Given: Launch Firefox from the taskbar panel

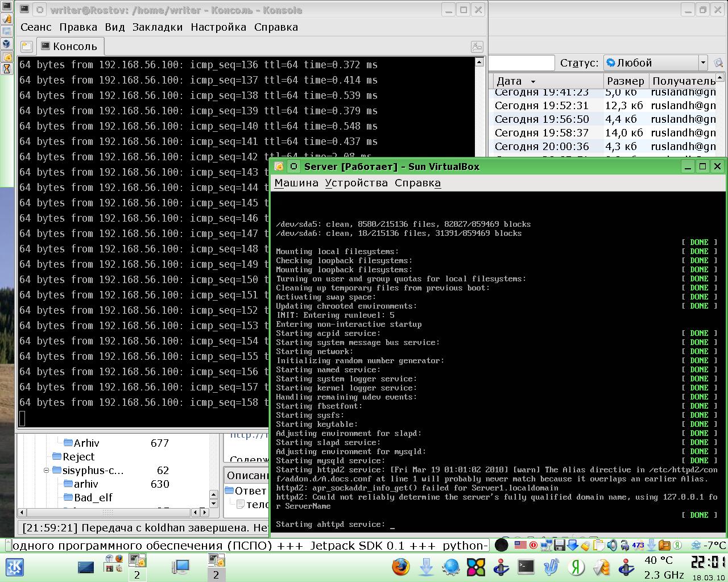Looking at the screenshot, I should [x=401, y=567].
